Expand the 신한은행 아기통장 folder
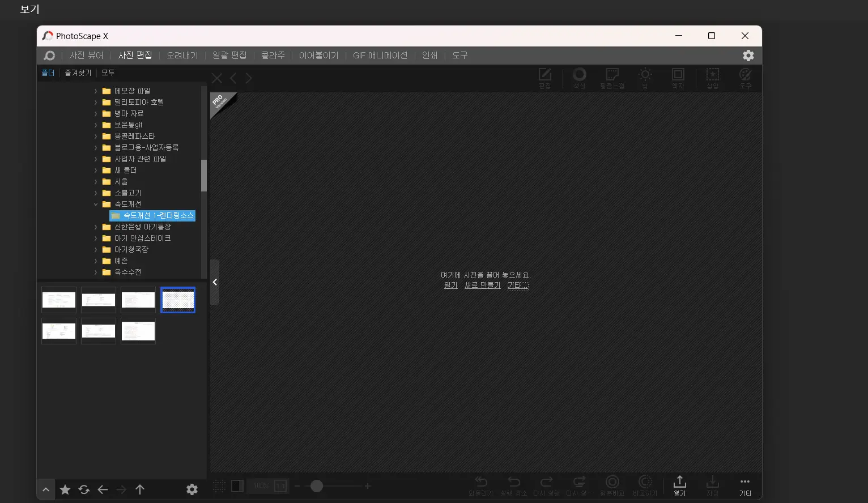 click(96, 227)
